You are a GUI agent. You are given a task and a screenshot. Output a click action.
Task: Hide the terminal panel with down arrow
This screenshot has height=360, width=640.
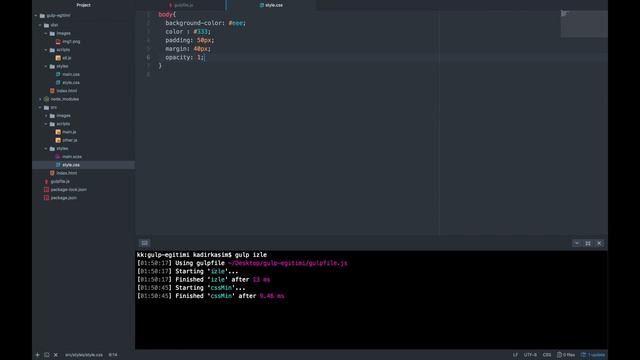577,243
